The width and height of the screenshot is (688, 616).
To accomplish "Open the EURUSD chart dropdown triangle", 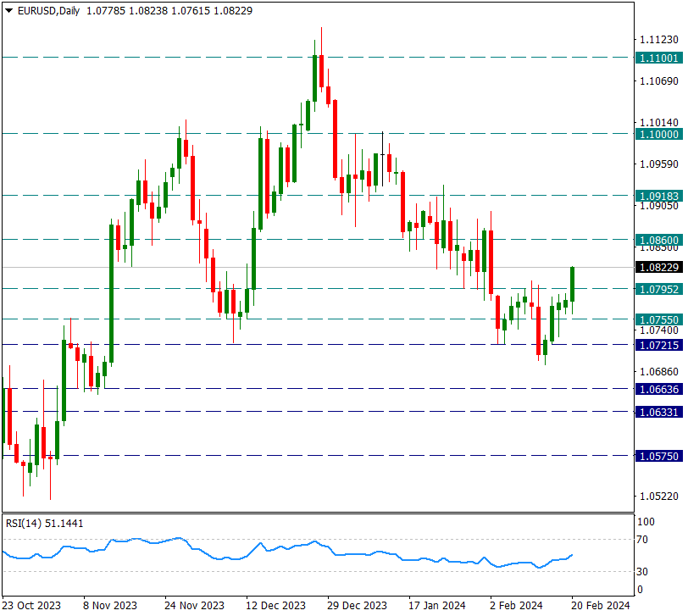I will coord(8,10).
